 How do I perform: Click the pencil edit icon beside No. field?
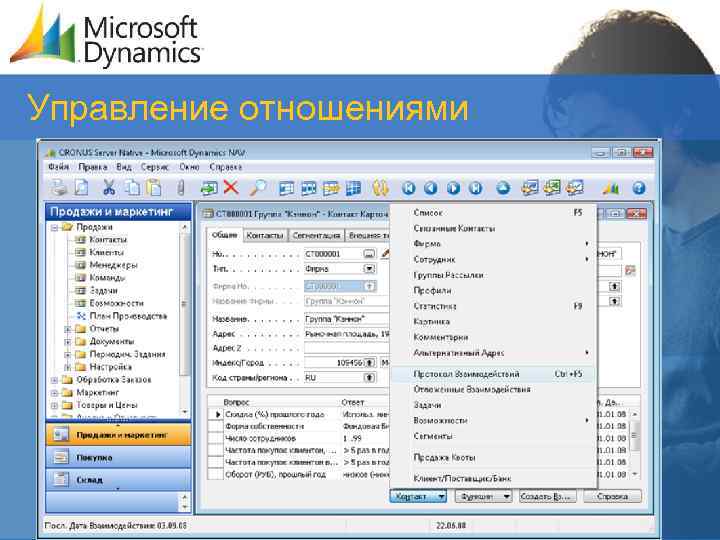tap(385, 253)
